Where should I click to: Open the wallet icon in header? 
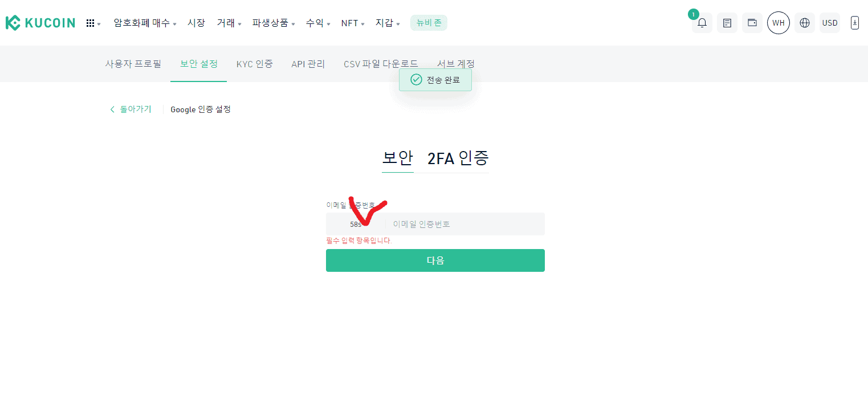pyautogui.click(x=752, y=23)
